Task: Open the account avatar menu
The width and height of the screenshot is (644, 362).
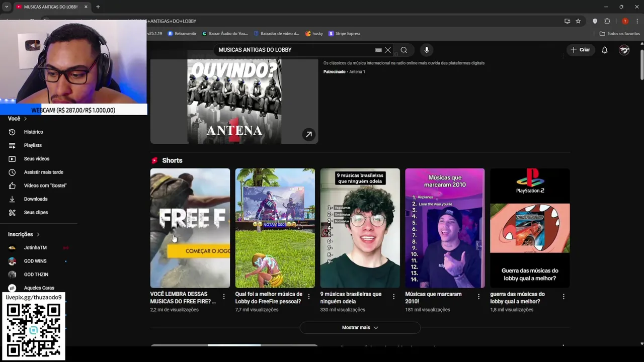Action: point(624,50)
